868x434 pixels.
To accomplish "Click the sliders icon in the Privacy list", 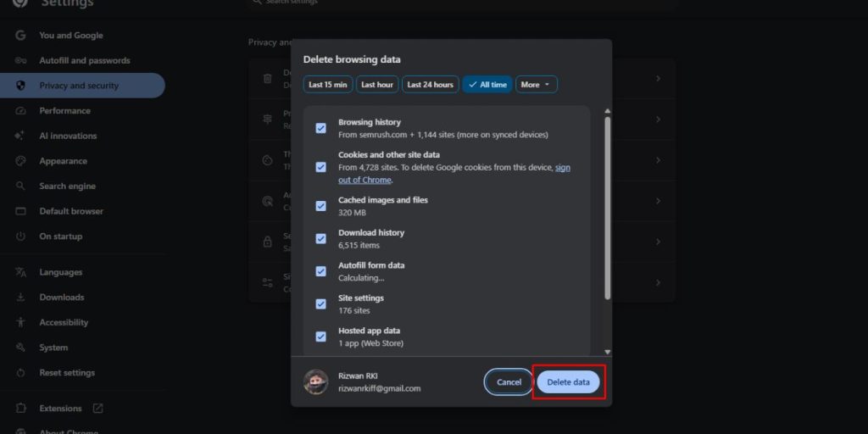I will (267, 283).
